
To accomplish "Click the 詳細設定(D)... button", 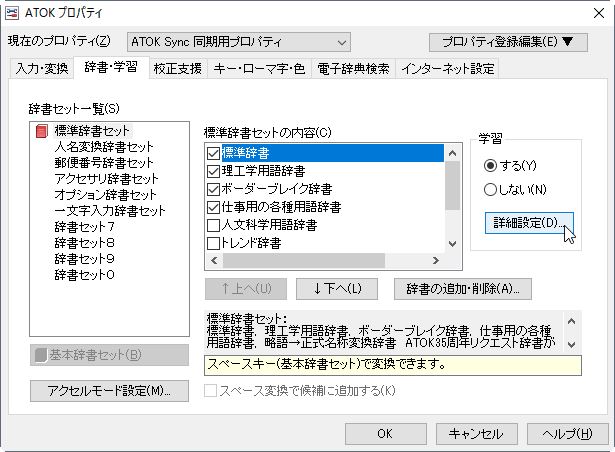I will click(x=529, y=223).
